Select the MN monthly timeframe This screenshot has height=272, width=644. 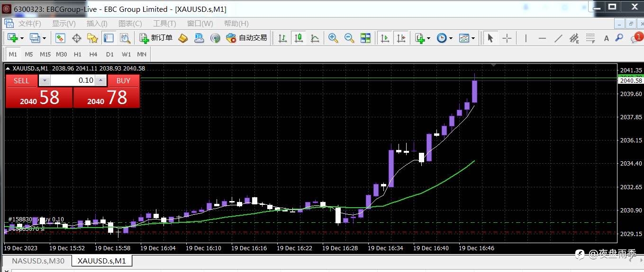click(x=142, y=54)
